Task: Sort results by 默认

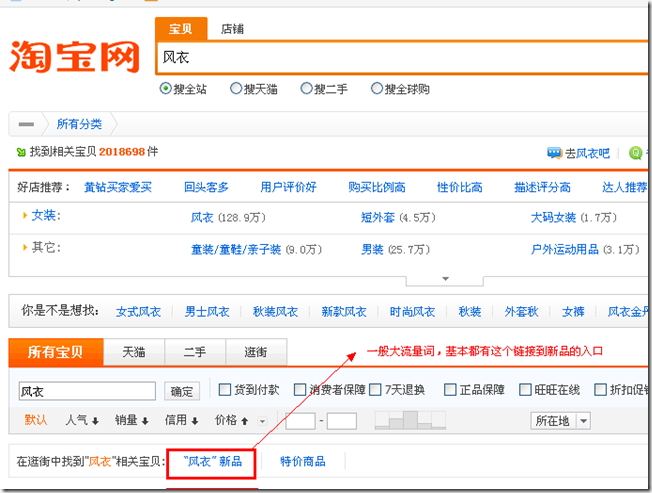Action: (x=36, y=420)
